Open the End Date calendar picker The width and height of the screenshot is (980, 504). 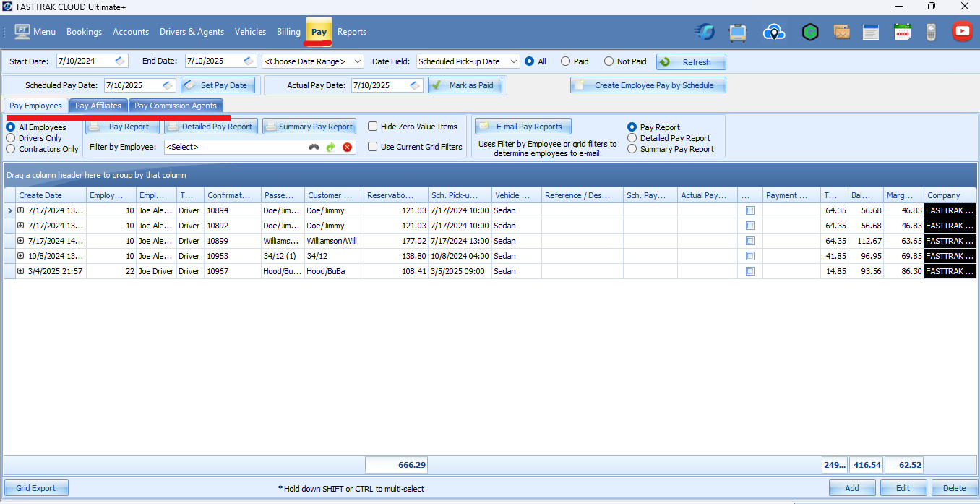click(249, 61)
